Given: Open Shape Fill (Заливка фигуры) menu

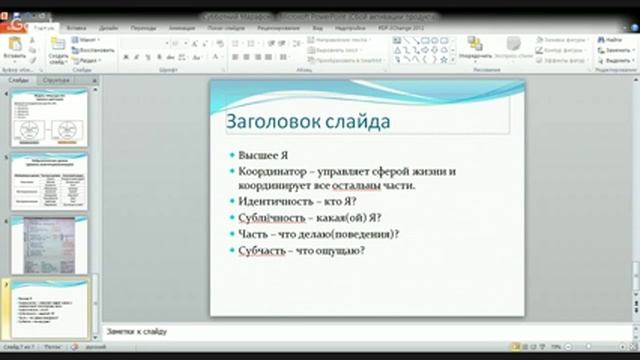Looking at the screenshot, I should (562, 40).
